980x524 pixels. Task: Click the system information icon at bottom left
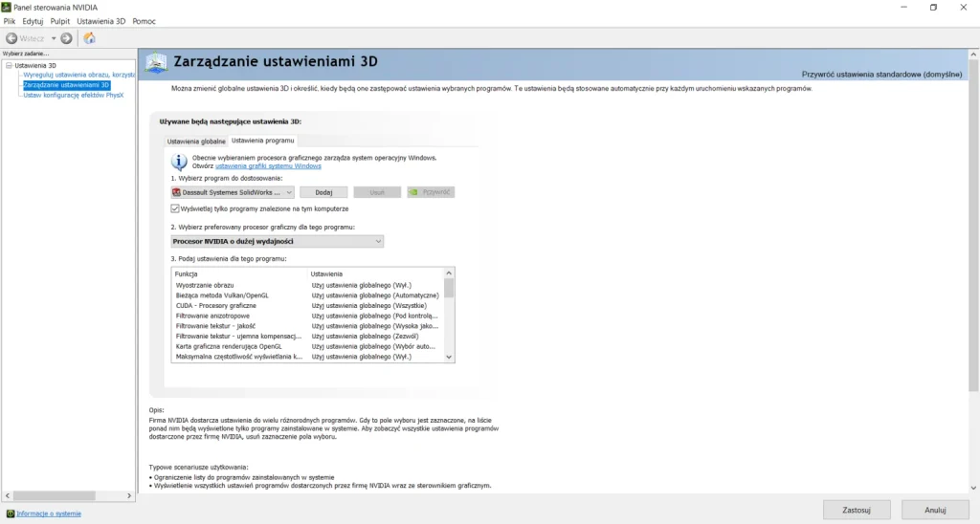[x=11, y=513]
